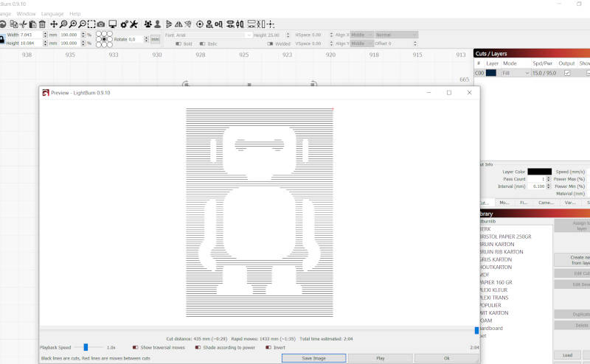Screen dimensions: 590x364
Task: Click the camera capture icon
Action: pyautogui.click(x=101, y=24)
